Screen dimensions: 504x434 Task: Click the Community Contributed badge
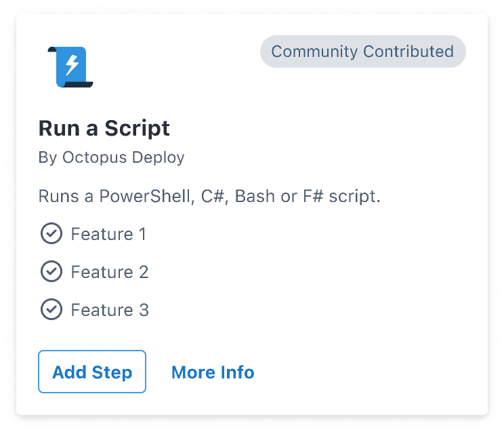click(362, 52)
